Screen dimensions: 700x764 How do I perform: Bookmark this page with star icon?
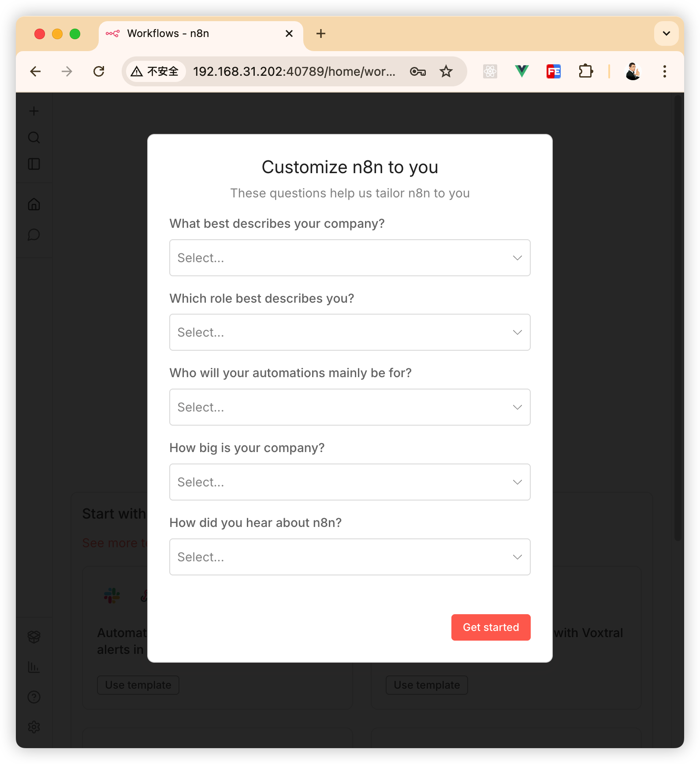point(446,71)
